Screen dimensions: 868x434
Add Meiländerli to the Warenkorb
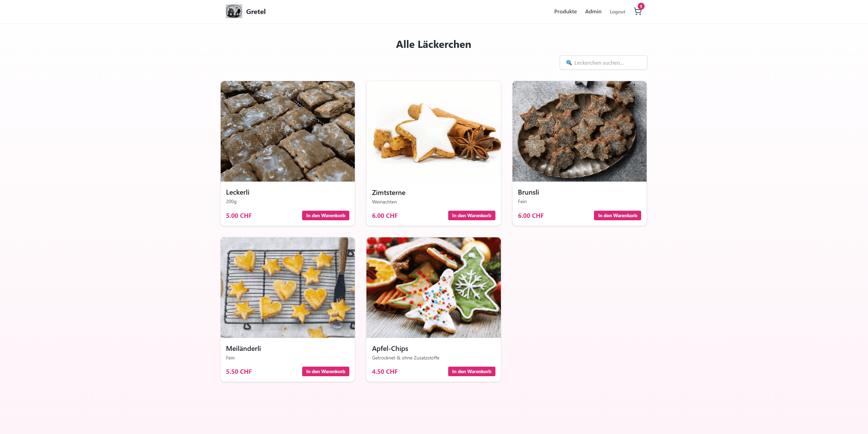325,371
